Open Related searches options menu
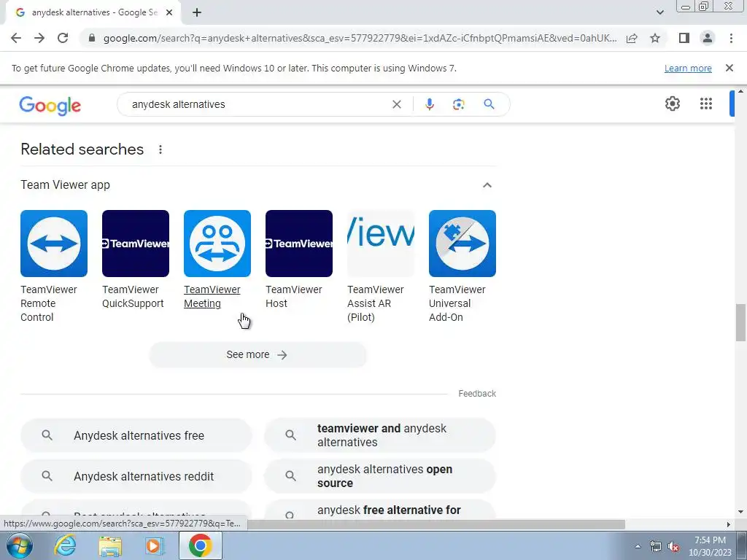Viewport: 747px width, 560px height. [x=160, y=149]
